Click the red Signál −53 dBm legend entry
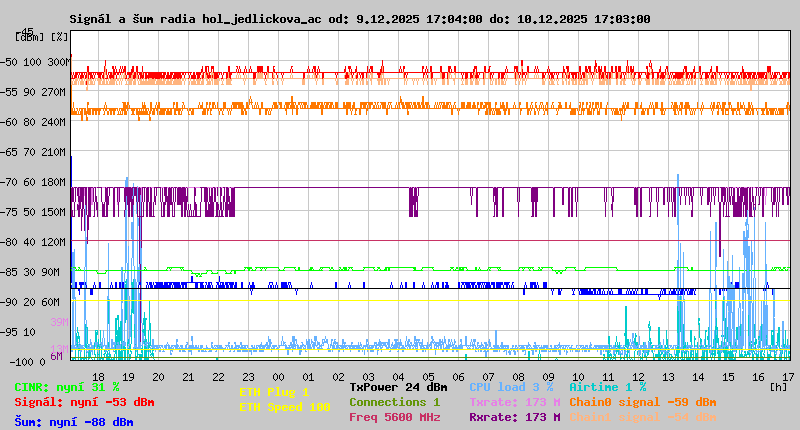The image size is (800, 430). click(x=84, y=403)
